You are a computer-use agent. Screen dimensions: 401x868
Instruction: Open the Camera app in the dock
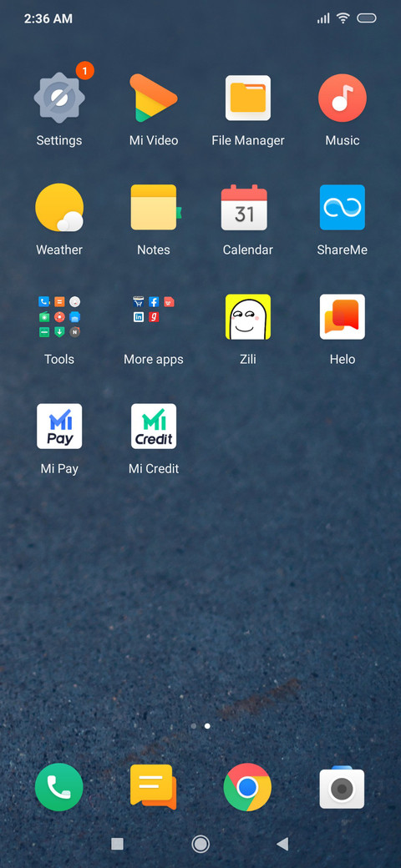(343, 787)
